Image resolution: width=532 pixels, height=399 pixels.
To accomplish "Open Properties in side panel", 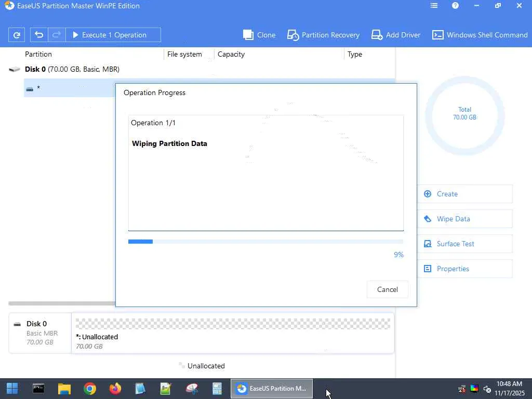I will [464, 269].
